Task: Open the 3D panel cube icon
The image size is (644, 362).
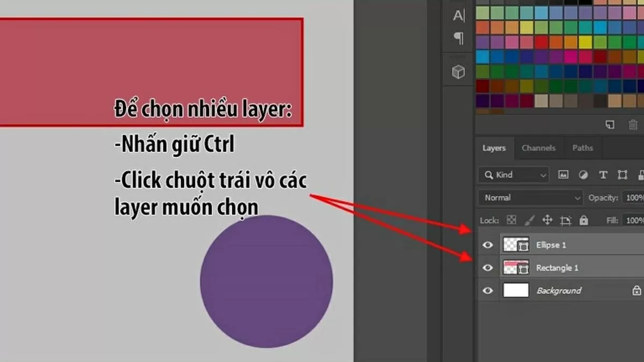Action: tap(458, 71)
